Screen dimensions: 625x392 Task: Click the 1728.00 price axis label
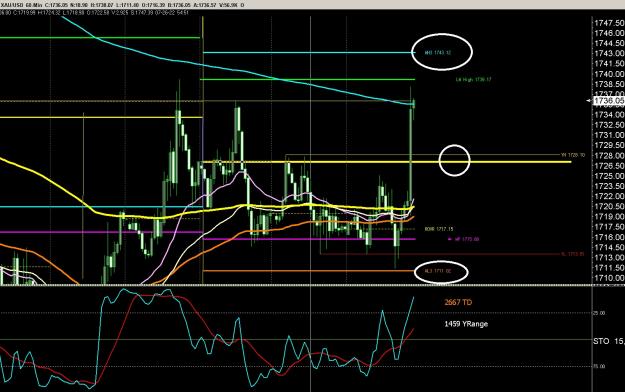(609, 156)
